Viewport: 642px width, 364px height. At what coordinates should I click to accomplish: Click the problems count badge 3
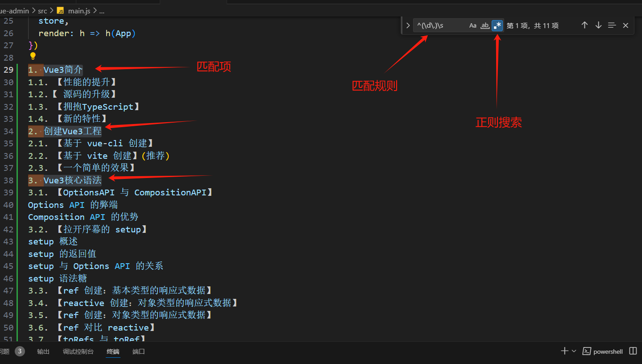pos(20,351)
